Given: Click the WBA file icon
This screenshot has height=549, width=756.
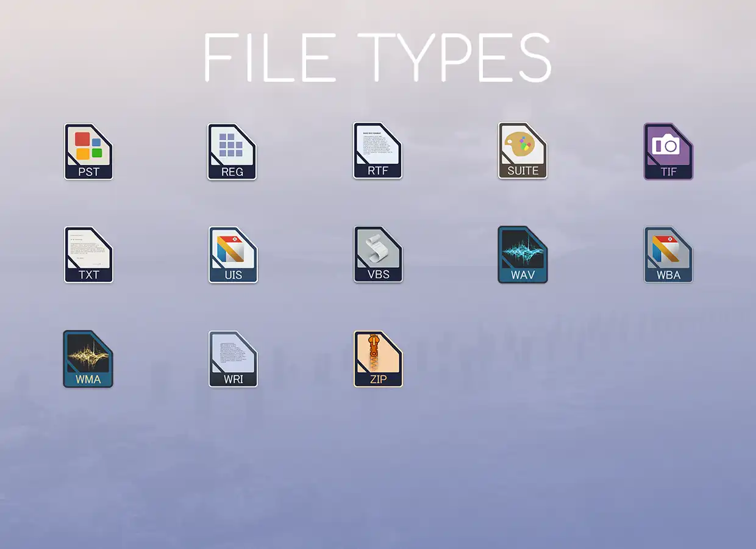Looking at the screenshot, I should (x=668, y=255).
